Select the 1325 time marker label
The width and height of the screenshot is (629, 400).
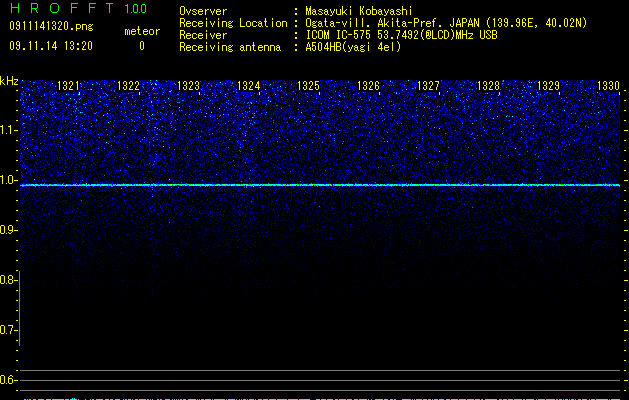(308, 86)
